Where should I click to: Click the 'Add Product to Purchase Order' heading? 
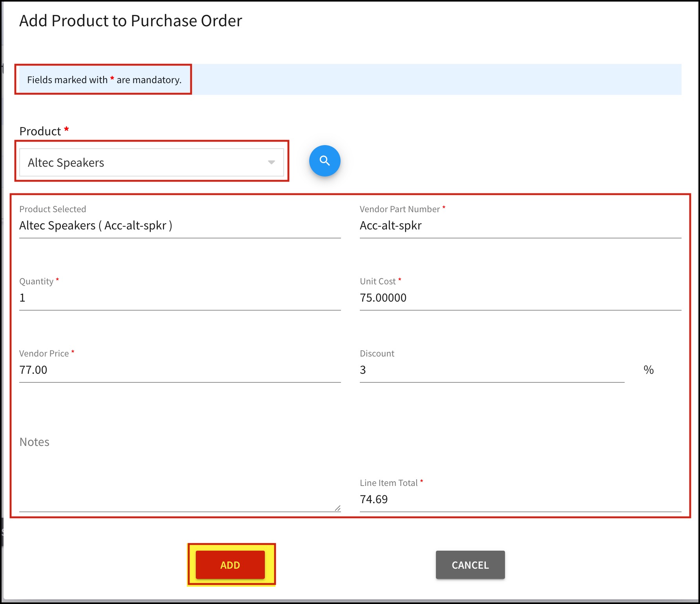pos(131,21)
